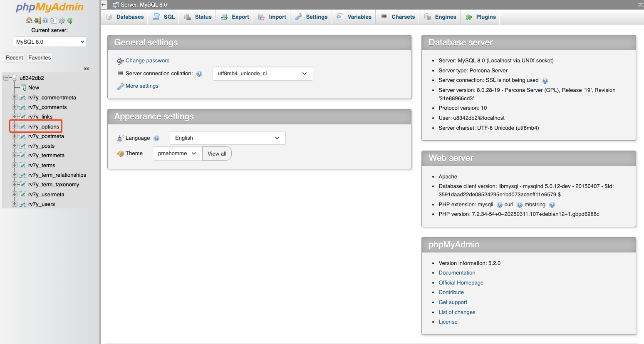Viewport: 644px width, 344px height.
Task: Click info icon after SSL is not being used
Action: [545, 81]
